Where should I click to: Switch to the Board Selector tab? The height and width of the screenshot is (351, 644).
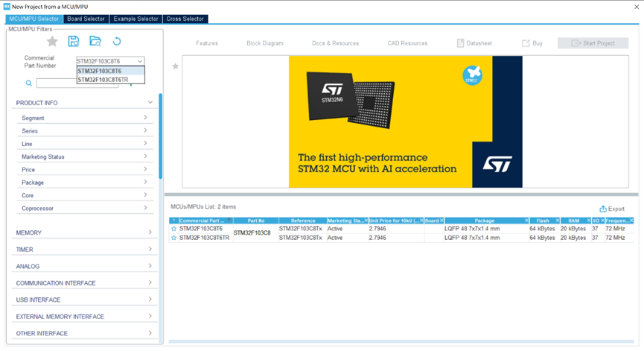click(86, 19)
